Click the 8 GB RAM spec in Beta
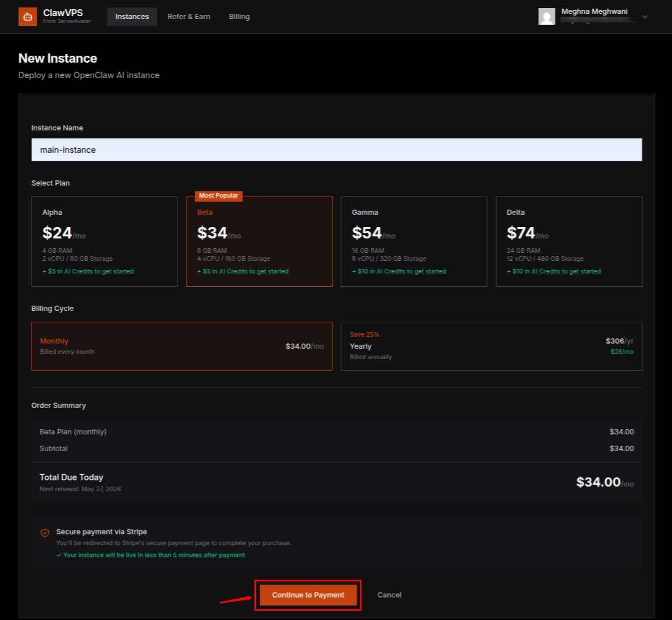The image size is (672, 620). [212, 251]
